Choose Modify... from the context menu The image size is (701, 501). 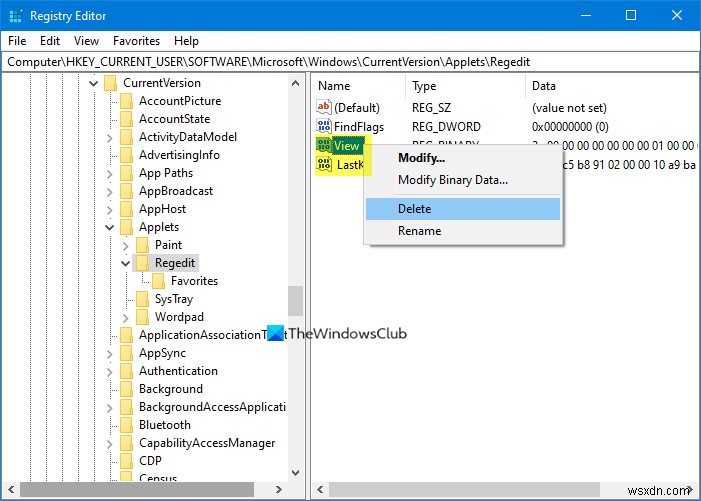click(x=463, y=158)
